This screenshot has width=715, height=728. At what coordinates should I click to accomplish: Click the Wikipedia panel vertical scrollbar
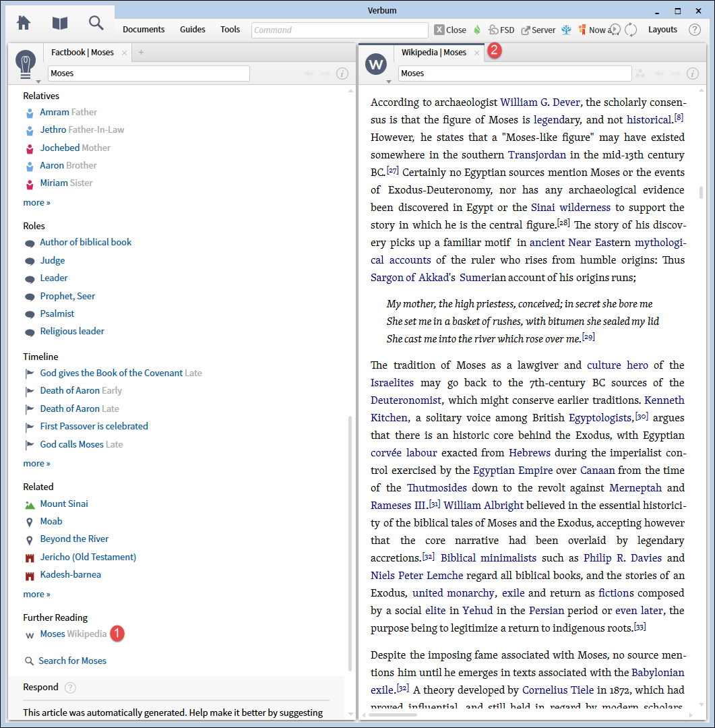point(701,192)
